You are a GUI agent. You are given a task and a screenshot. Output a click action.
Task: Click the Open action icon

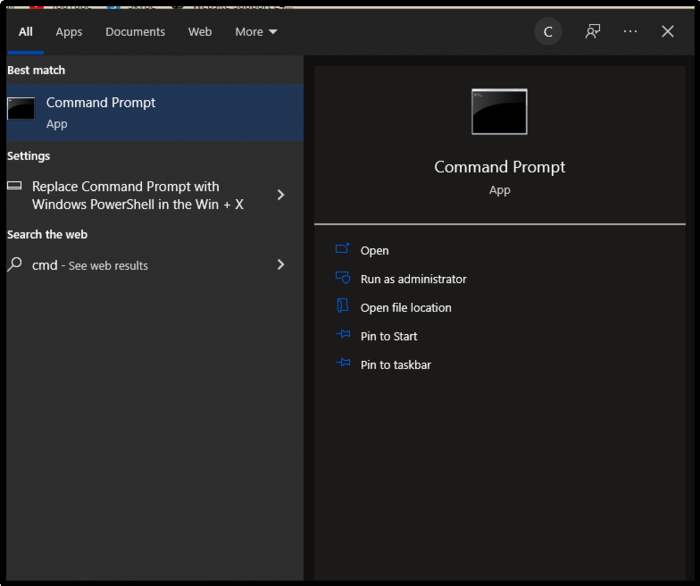(342, 249)
